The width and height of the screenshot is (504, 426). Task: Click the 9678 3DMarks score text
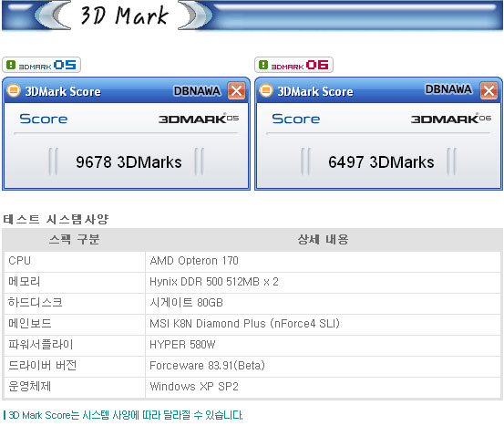point(129,161)
